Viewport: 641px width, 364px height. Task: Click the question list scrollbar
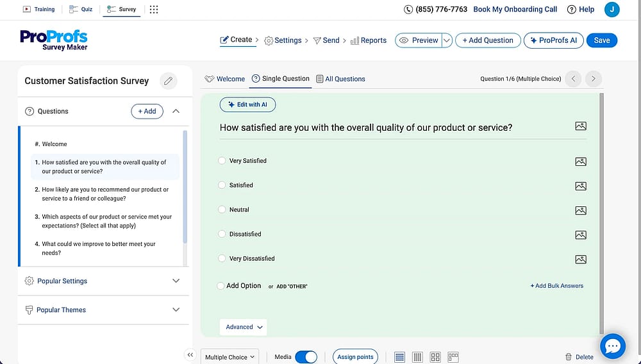185,186
